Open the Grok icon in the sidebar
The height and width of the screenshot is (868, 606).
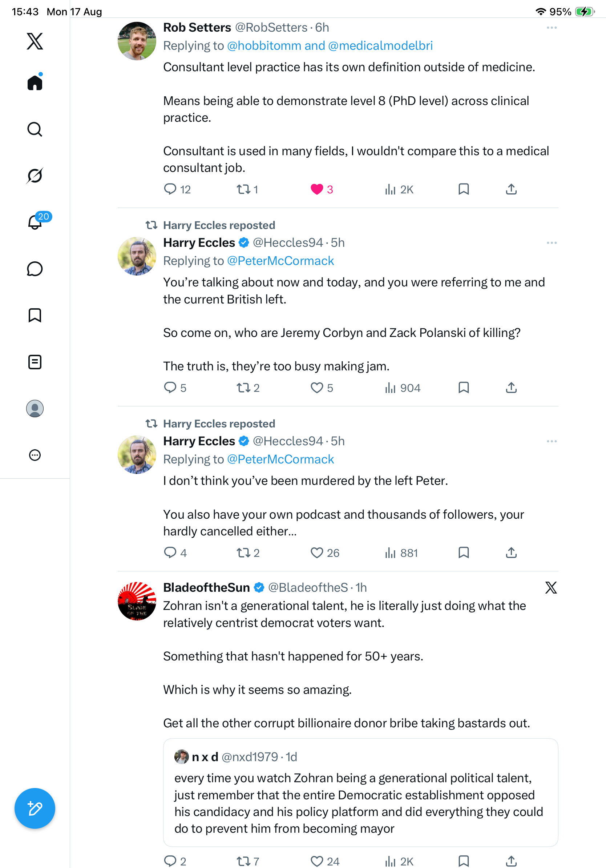[x=35, y=176]
